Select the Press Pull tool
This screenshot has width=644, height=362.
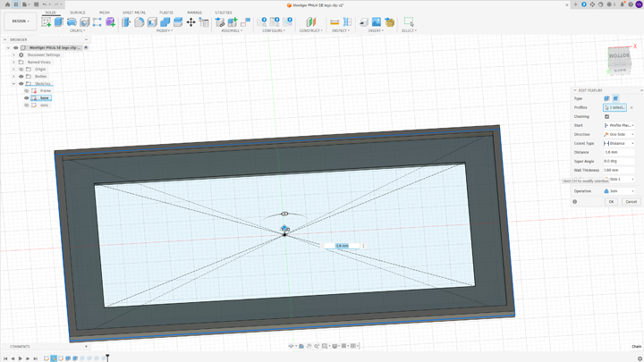pyautogui.click(x=126, y=21)
